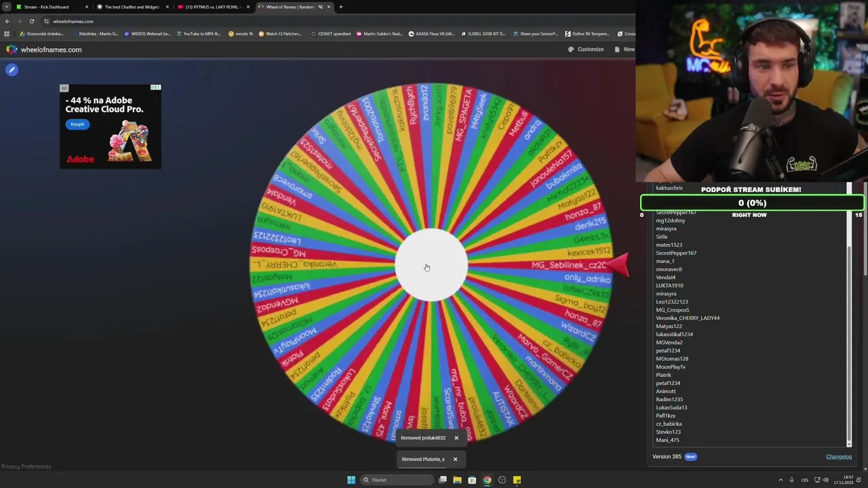
Task: Open the tab search dropdown arrow
Action: click(x=6, y=7)
